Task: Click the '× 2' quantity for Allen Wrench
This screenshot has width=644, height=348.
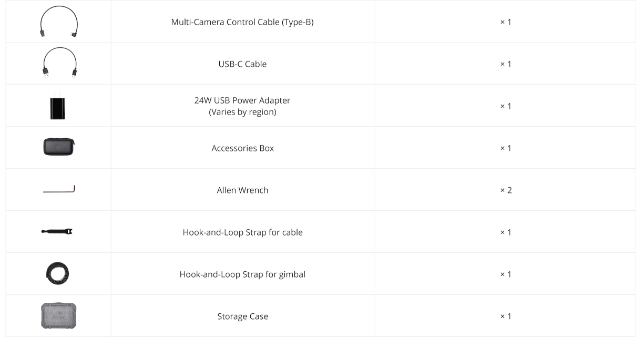Action: point(506,190)
